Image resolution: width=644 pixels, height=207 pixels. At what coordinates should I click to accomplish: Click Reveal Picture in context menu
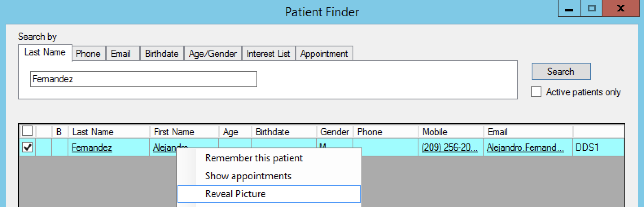pos(235,194)
